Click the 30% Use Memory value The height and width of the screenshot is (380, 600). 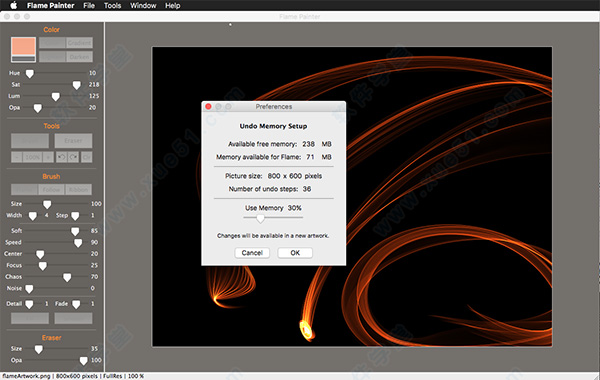(x=295, y=208)
